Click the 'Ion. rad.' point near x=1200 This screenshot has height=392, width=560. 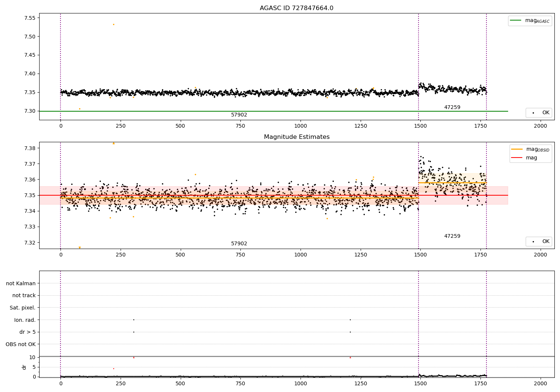coord(350,320)
